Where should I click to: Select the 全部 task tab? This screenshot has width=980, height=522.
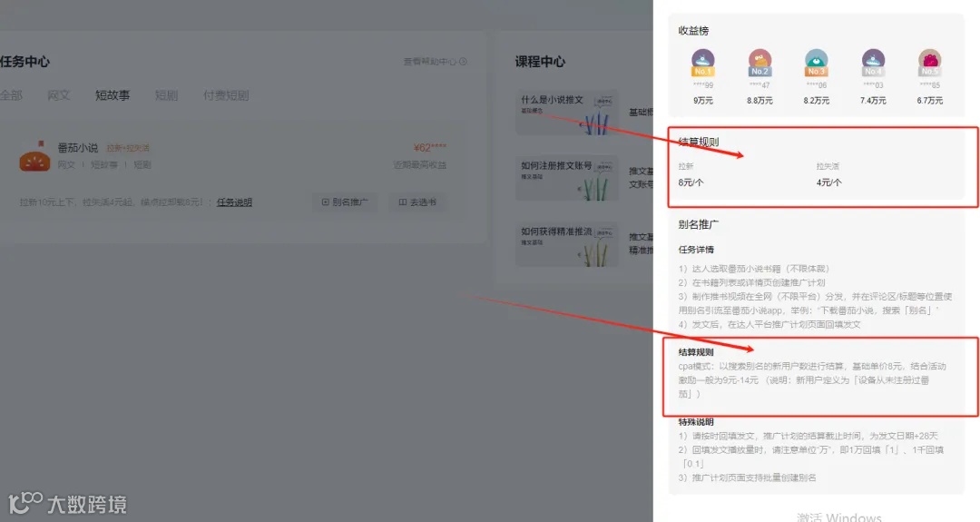pyautogui.click(x=11, y=95)
